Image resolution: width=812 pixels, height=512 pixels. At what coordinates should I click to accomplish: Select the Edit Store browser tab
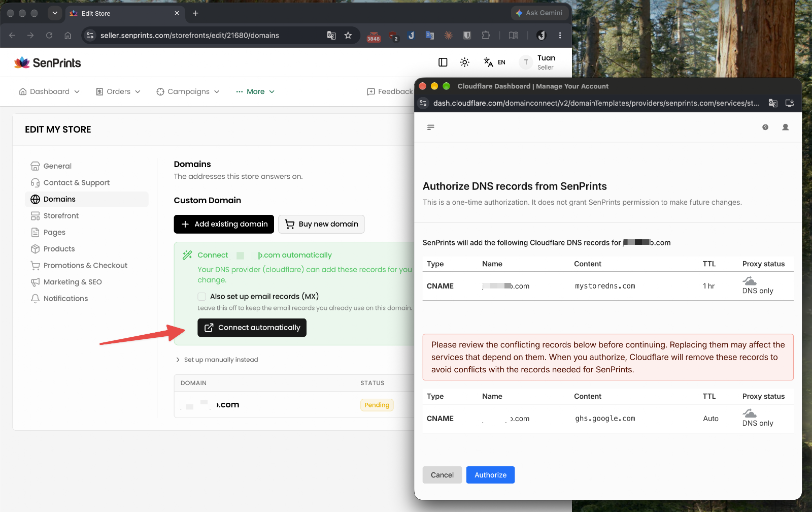(125, 13)
